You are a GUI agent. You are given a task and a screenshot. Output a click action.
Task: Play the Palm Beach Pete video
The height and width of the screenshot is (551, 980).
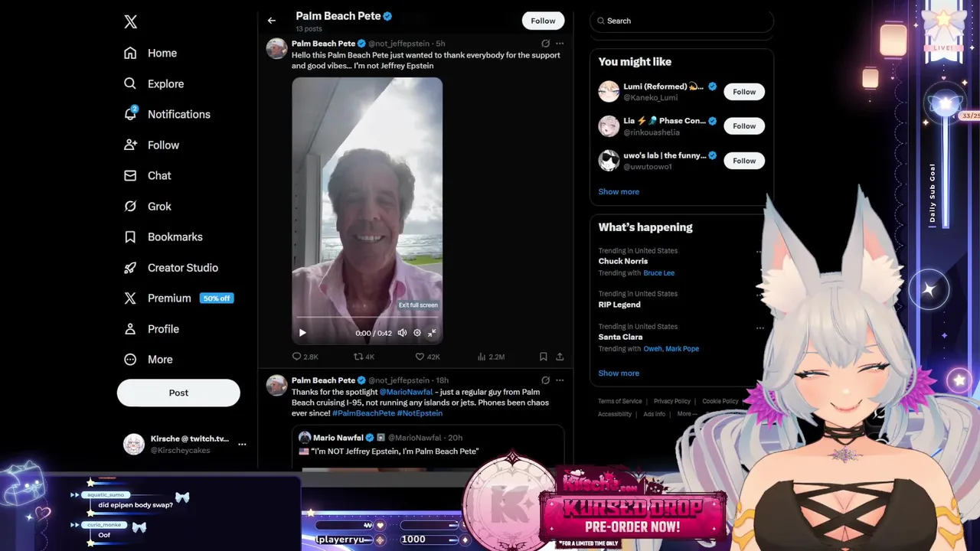(302, 333)
